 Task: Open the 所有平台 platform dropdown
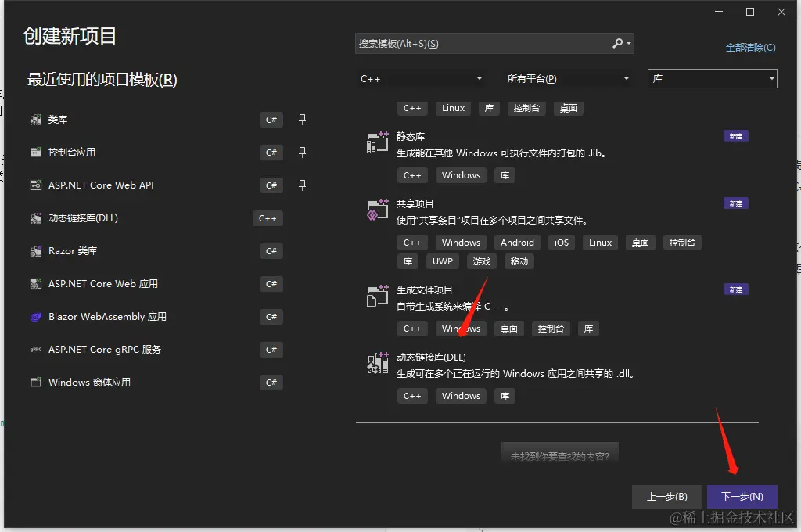[569, 78]
